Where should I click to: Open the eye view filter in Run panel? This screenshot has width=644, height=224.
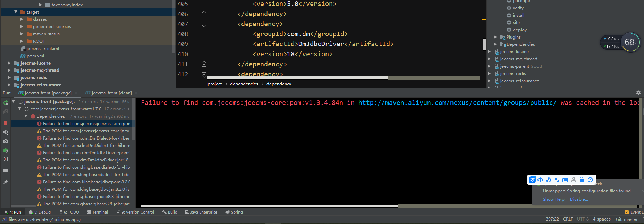[6, 132]
